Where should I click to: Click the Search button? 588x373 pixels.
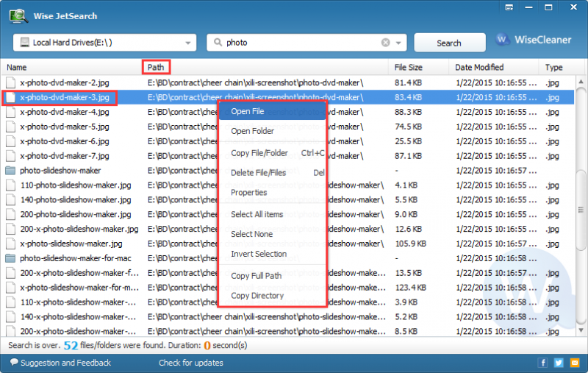(x=449, y=43)
